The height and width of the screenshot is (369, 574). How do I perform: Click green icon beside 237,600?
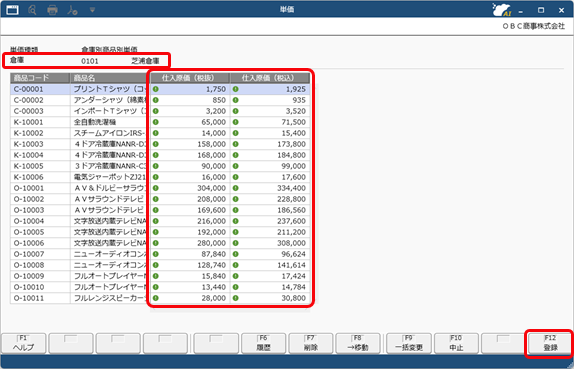click(x=235, y=221)
